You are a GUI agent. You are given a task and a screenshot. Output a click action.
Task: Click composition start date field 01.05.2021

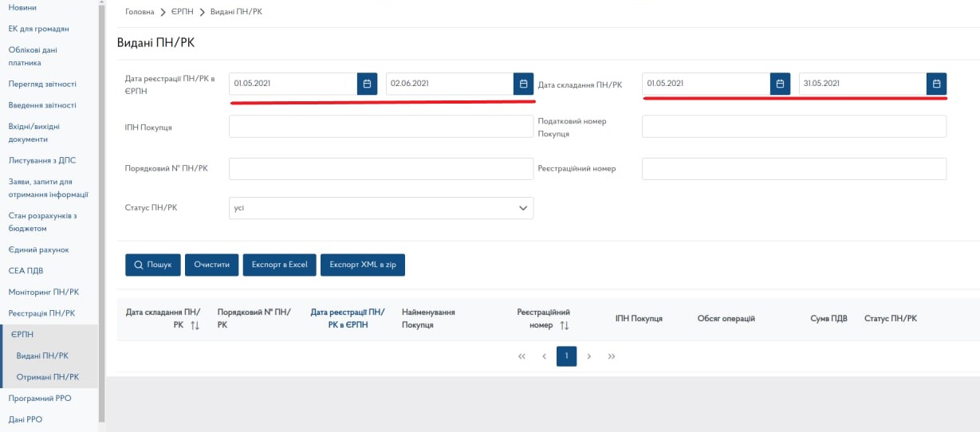(x=706, y=84)
